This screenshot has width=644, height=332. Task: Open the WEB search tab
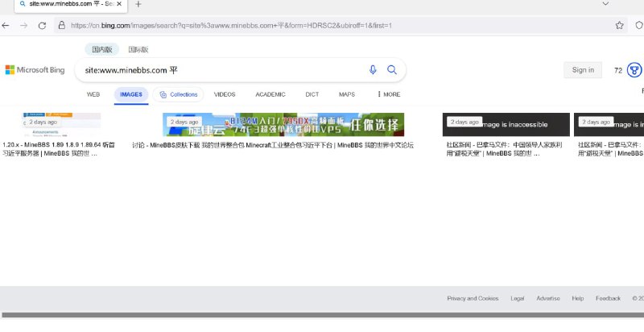[x=93, y=94]
